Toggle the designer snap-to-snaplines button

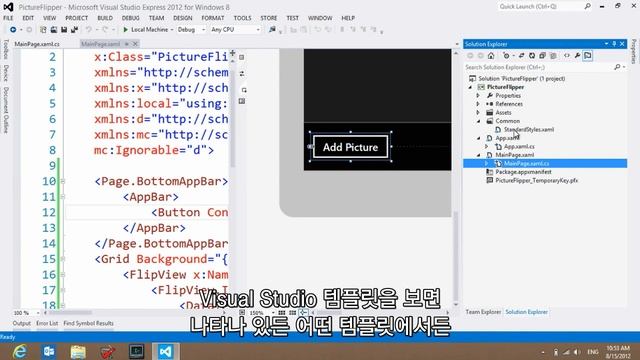[303, 313]
